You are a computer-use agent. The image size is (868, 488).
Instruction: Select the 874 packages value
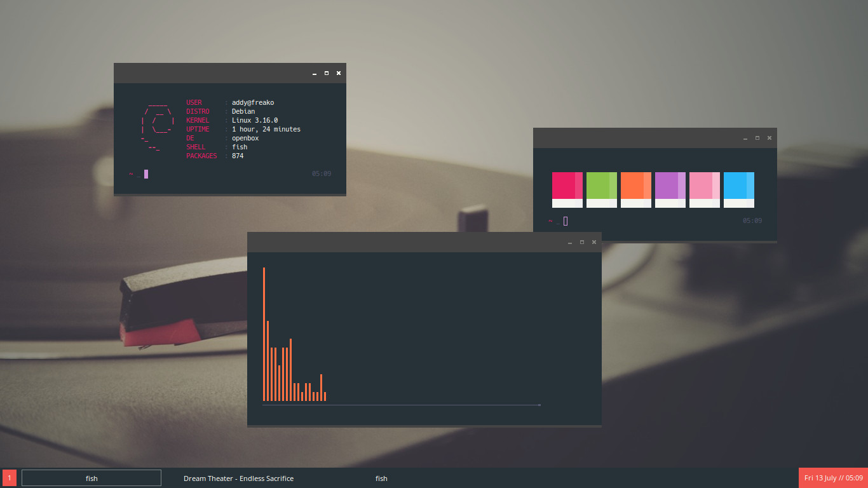point(238,156)
